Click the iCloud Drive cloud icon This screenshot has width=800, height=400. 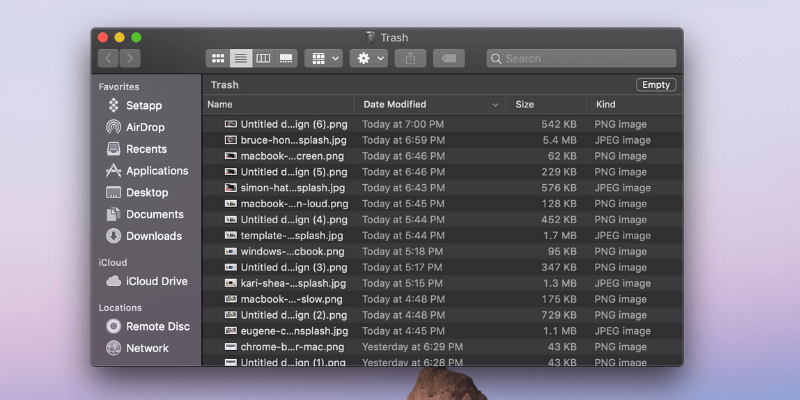pyautogui.click(x=113, y=281)
